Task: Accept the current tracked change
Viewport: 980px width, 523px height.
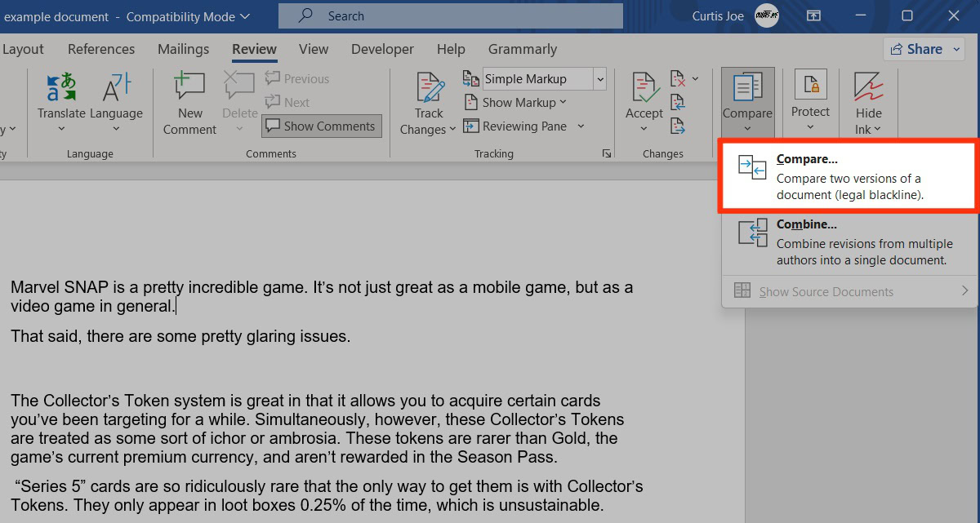Action: [644, 88]
